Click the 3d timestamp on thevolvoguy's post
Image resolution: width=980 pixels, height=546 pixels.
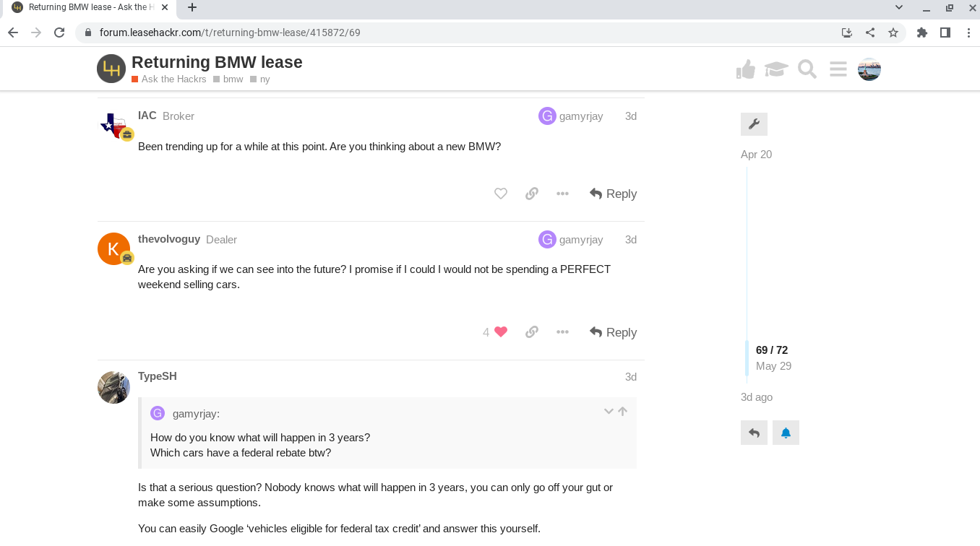[631, 240]
